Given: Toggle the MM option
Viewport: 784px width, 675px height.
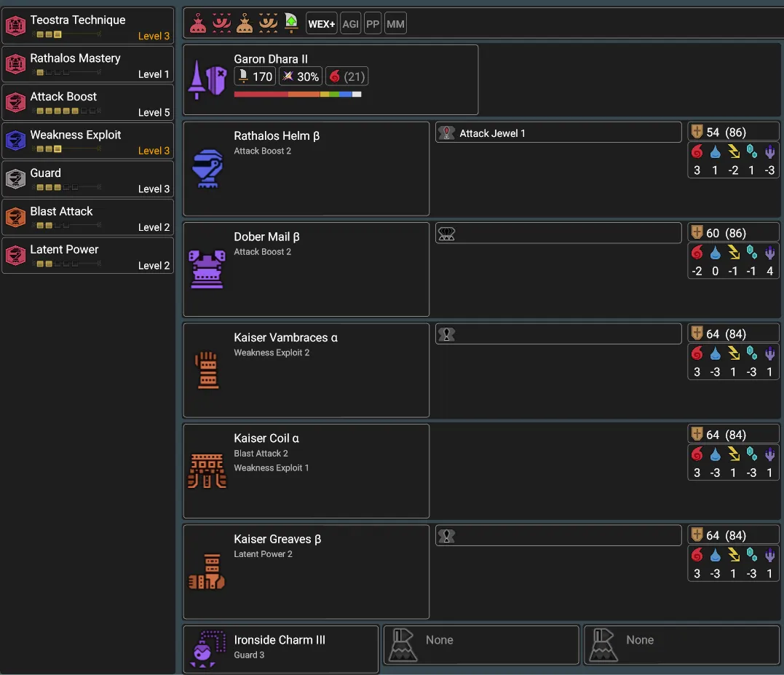Looking at the screenshot, I should [395, 23].
